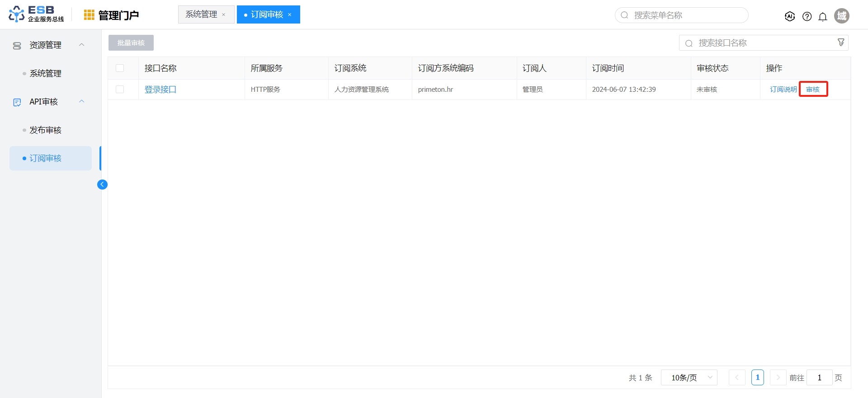The height and width of the screenshot is (398, 868).
Task: Toggle the select-all checkbox in table header
Action: coord(120,68)
